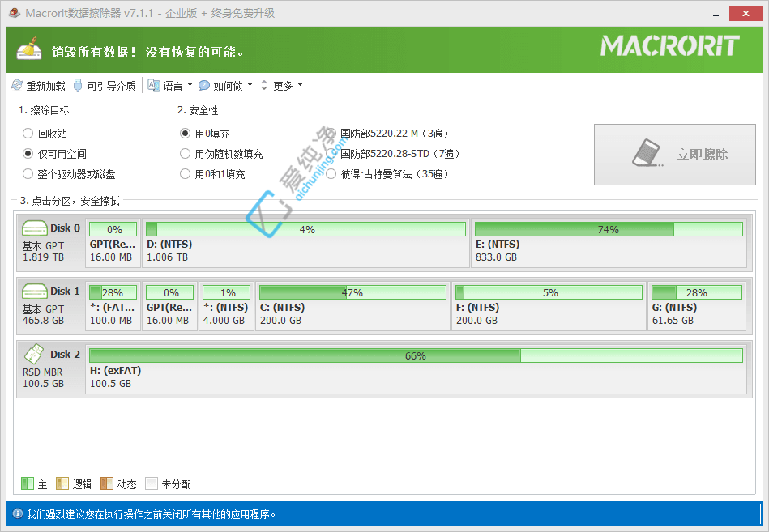Screen dimensions: 769x532
Task: Click the Disk 0 hard drive icon
Action: click(34, 228)
